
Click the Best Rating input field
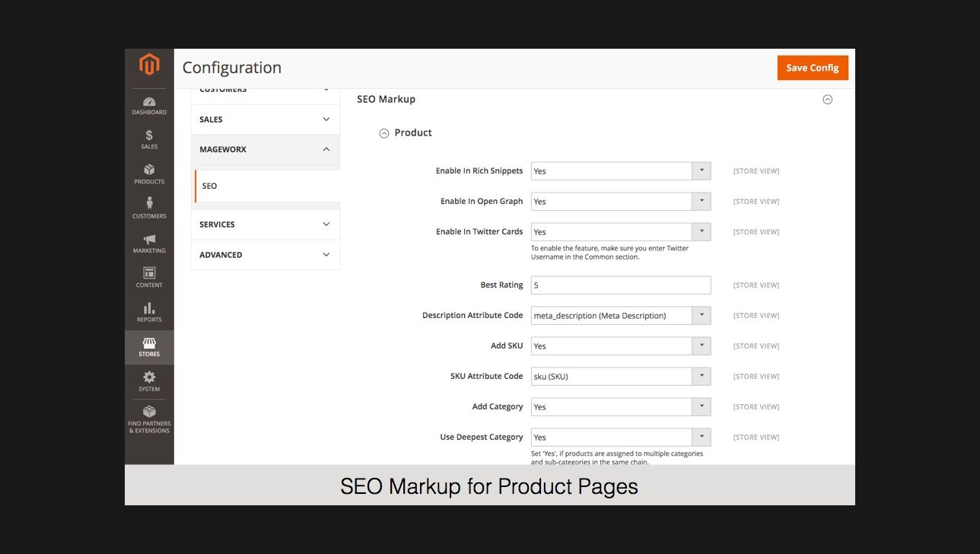click(x=620, y=285)
